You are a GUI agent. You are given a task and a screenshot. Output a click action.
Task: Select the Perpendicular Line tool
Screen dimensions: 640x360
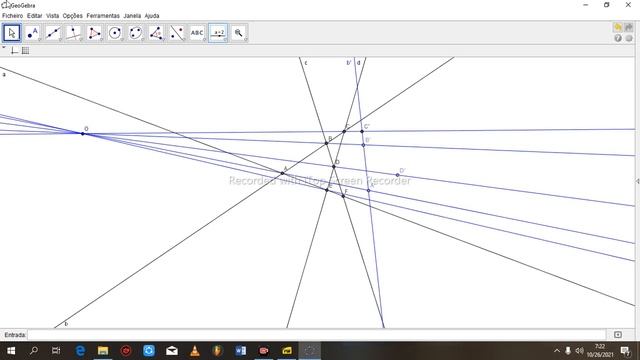tap(73, 33)
